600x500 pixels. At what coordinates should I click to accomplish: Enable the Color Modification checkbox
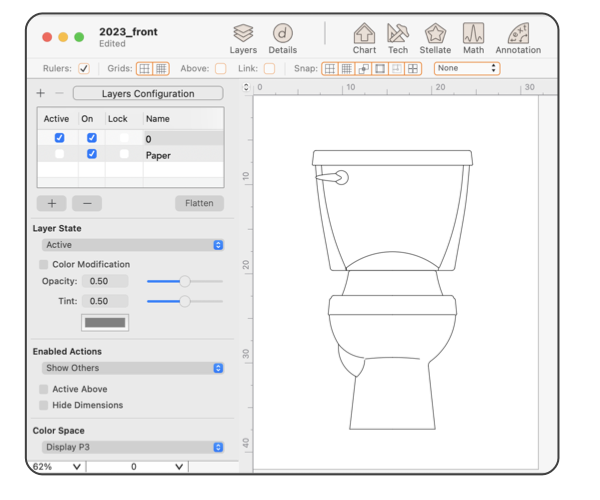pyautogui.click(x=44, y=264)
